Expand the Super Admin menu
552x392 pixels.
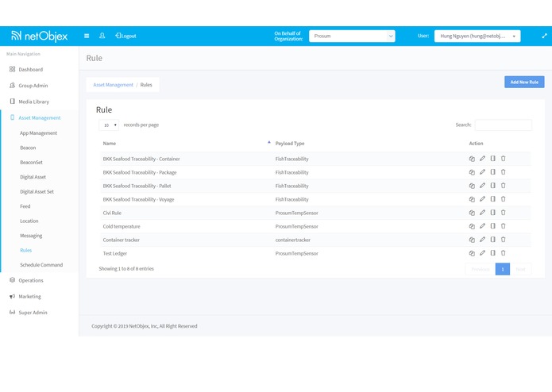[x=33, y=313]
